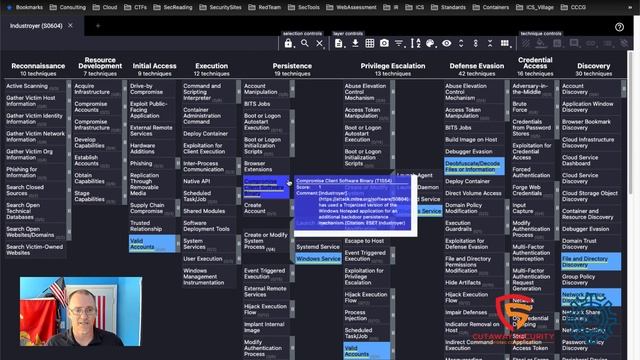Add a new layer tab with plus
The image size is (640, 360).
[98, 26]
